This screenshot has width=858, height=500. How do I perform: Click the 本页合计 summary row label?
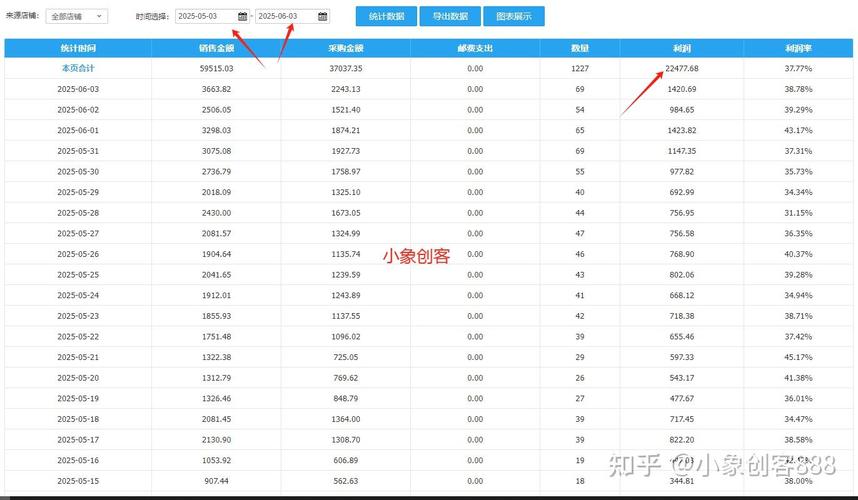[x=78, y=68]
